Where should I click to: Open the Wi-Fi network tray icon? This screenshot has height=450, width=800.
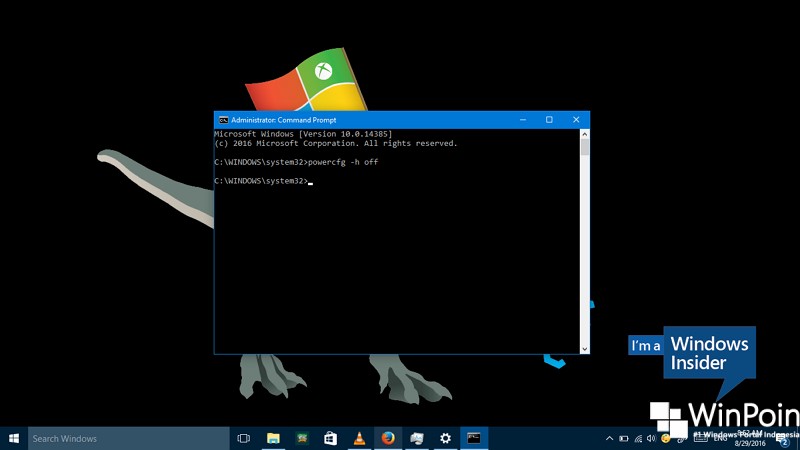638,438
